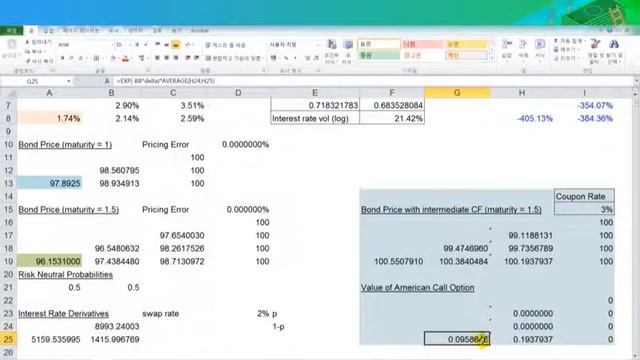
Task: Open Sort and Filter
Action: coord(595,51)
